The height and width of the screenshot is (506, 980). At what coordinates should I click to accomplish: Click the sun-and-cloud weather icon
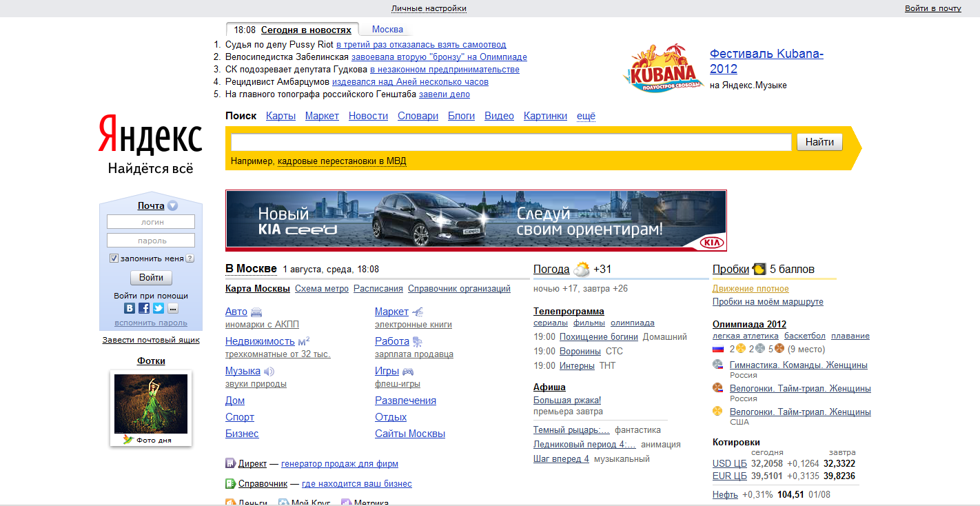coord(582,269)
